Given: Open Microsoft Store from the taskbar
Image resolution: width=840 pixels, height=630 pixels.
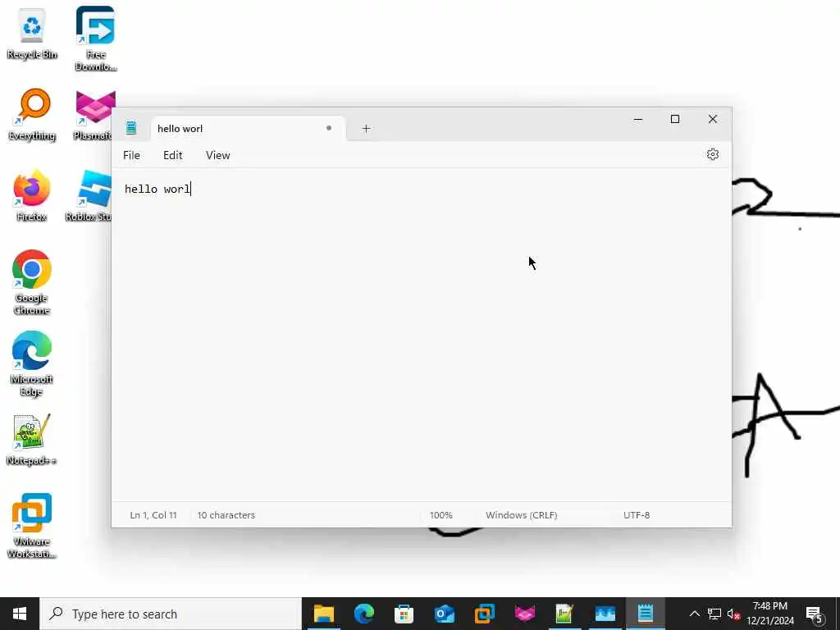Looking at the screenshot, I should (404, 614).
